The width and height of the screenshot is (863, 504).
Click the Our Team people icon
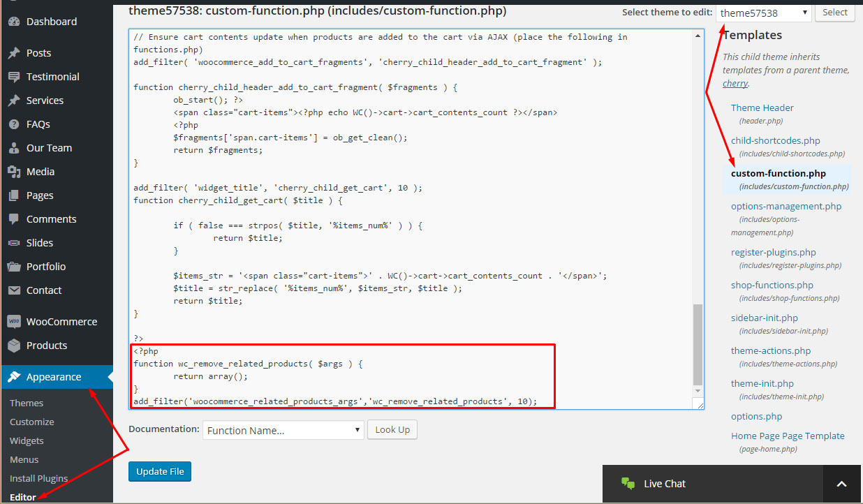13,148
